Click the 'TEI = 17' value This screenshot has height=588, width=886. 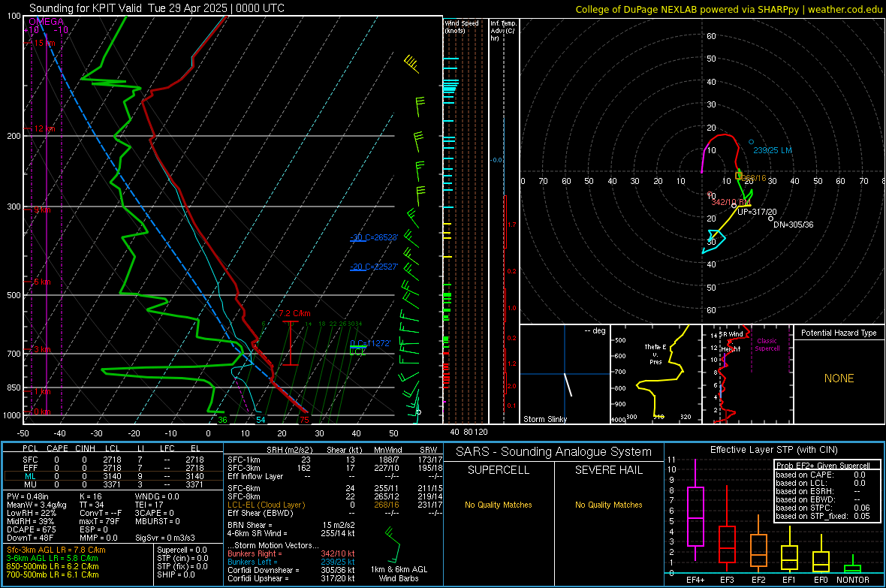coord(149,505)
